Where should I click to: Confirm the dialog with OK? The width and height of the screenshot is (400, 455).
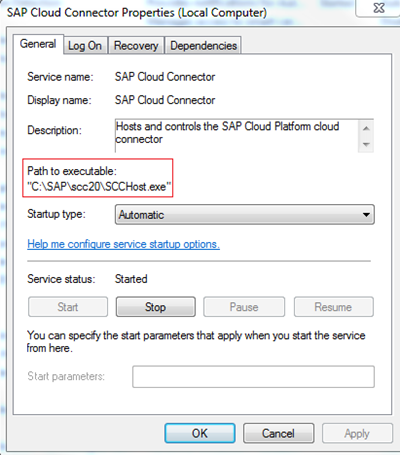(200, 433)
